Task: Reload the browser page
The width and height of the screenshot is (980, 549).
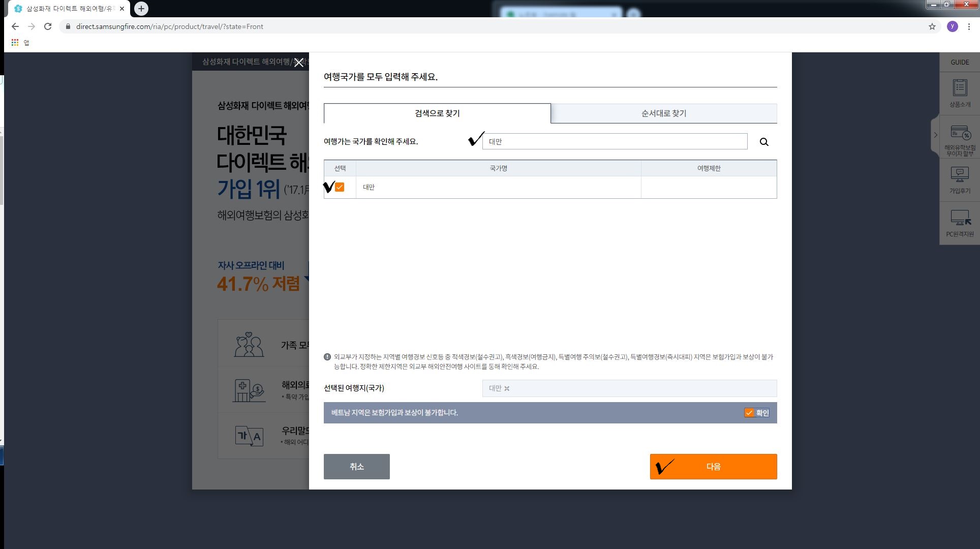Action: (x=48, y=26)
